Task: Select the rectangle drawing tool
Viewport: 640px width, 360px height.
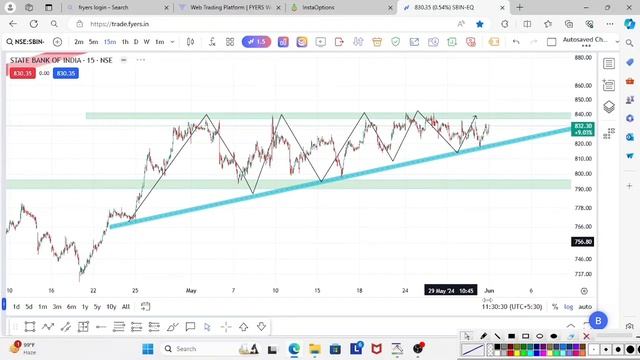Action: pos(29,327)
